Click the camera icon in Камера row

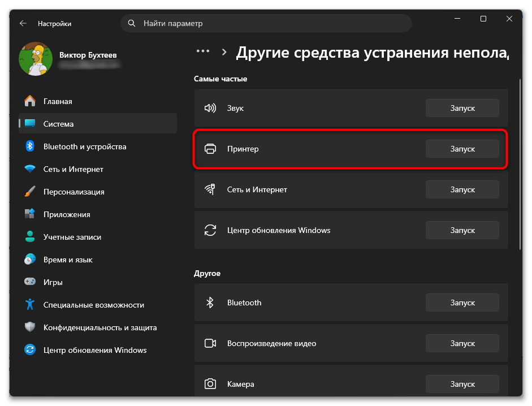pyautogui.click(x=210, y=384)
